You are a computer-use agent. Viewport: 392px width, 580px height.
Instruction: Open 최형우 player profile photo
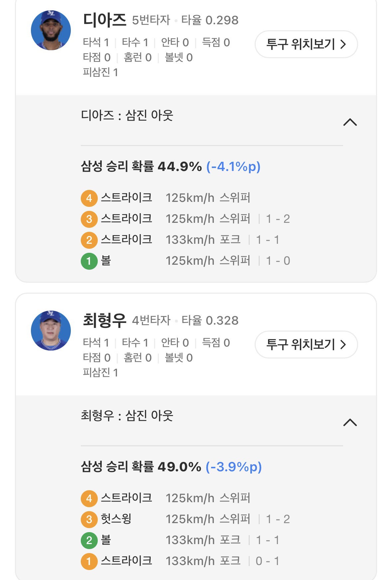pyautogui.click(x=51, y=331)
